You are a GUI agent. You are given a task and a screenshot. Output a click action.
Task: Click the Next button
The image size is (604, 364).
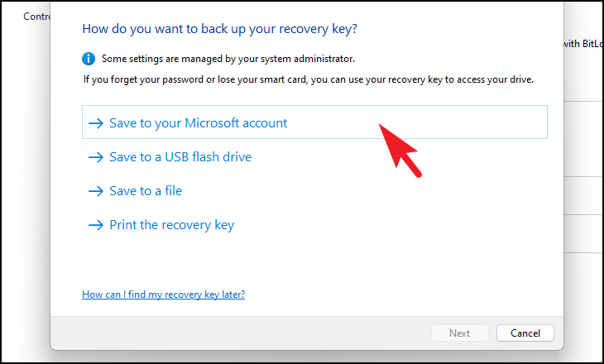(x=459, y=333)
